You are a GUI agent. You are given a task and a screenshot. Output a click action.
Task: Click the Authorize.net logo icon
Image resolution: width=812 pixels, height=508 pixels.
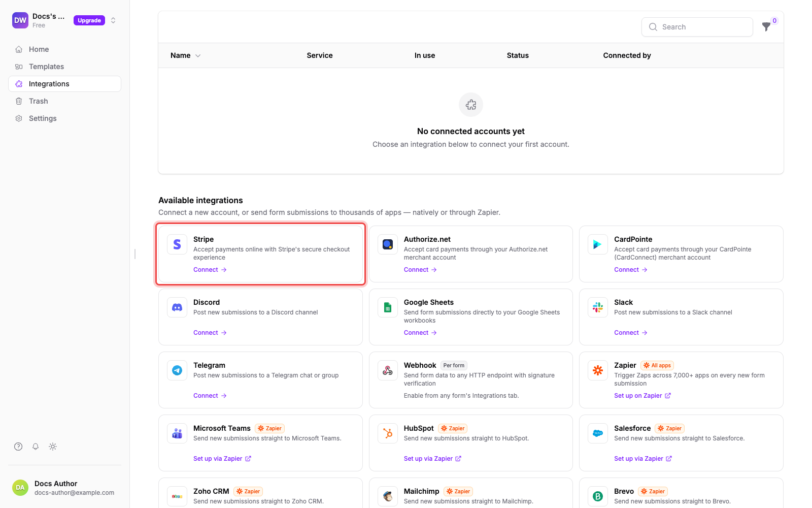(388, 244)
